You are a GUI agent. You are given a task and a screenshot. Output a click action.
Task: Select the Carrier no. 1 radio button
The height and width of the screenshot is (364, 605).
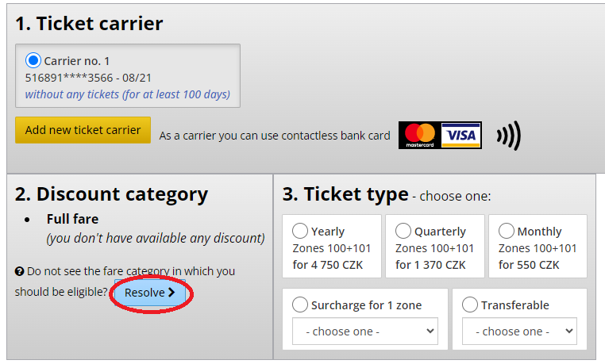point(33,60)
